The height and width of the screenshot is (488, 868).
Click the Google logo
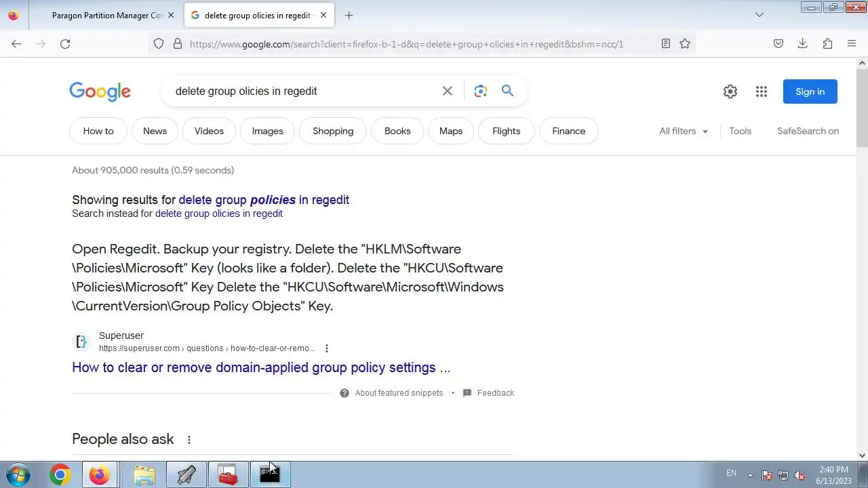[100, 91]
